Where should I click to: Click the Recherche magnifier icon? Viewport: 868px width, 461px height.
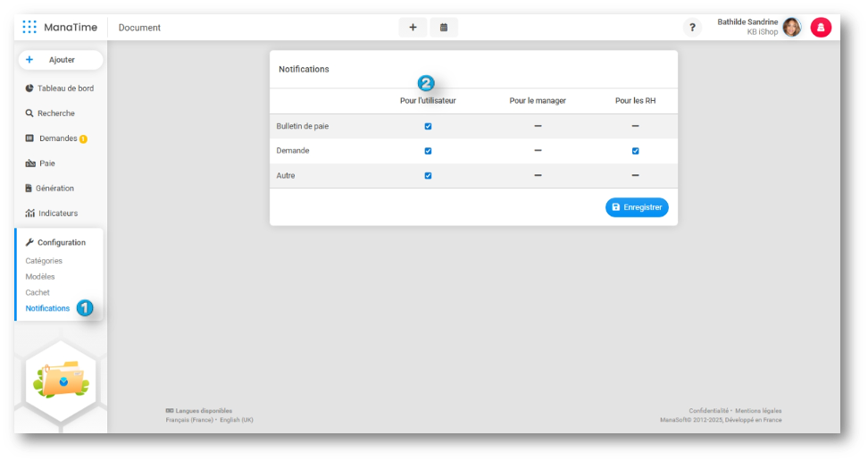tap(29, 113)
